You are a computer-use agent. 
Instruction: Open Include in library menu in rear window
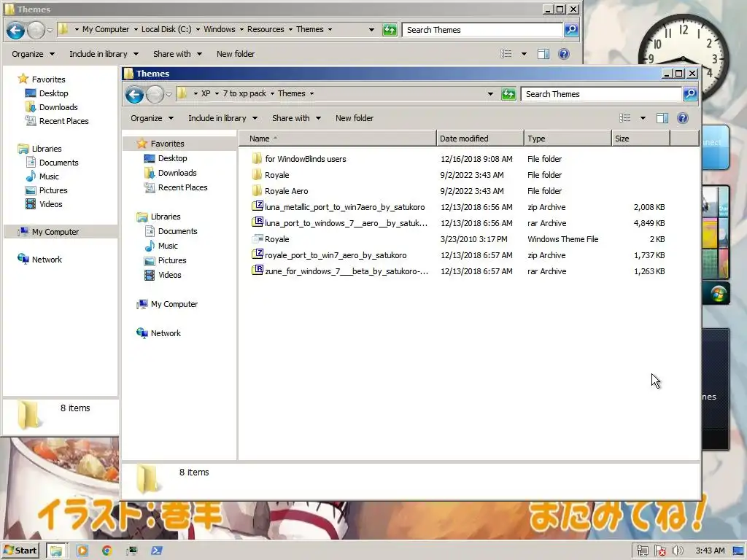[x=104, y=54]
